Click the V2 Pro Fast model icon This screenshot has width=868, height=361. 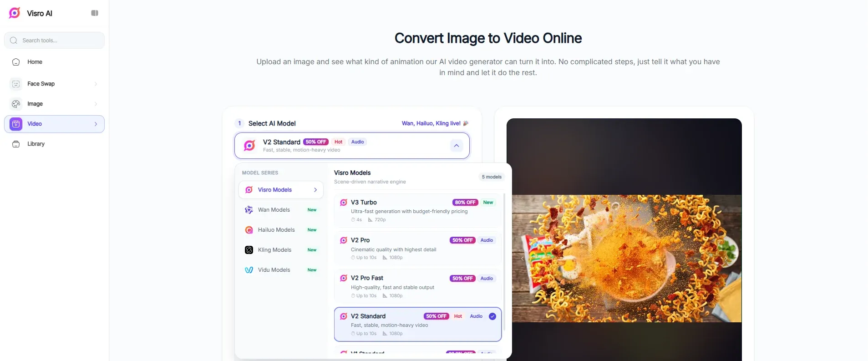344,278
